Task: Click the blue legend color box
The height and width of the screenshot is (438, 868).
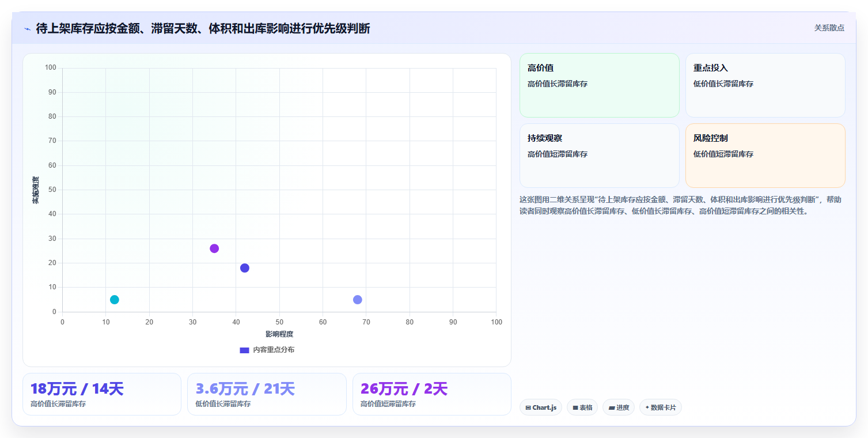Action: pos(244,350)
